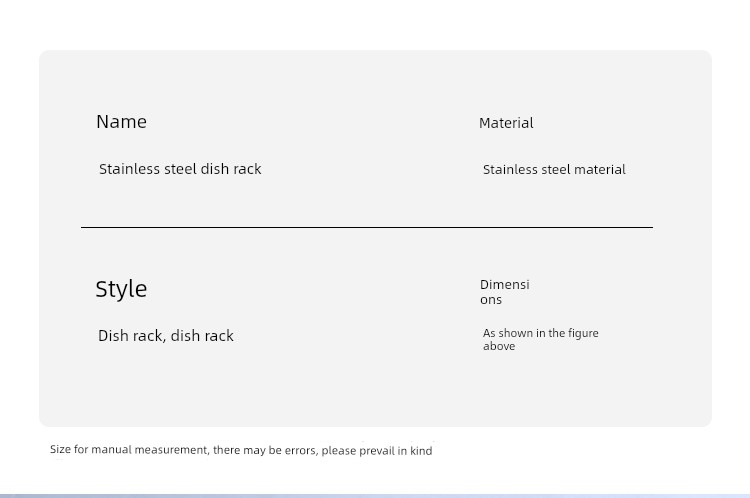This screenshot has width=750, height=498.
Task: Click the horizontal divider line in the card
Action: click(367, 227)
